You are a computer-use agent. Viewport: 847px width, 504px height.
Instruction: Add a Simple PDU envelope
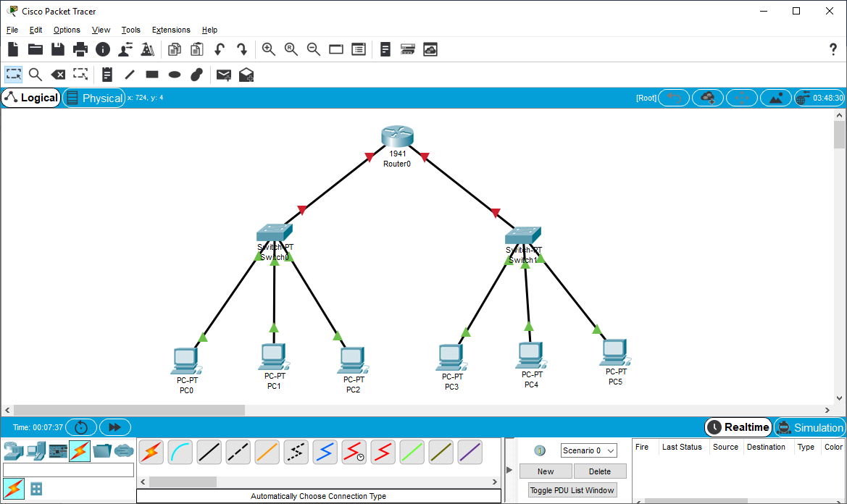coord(224,75)
